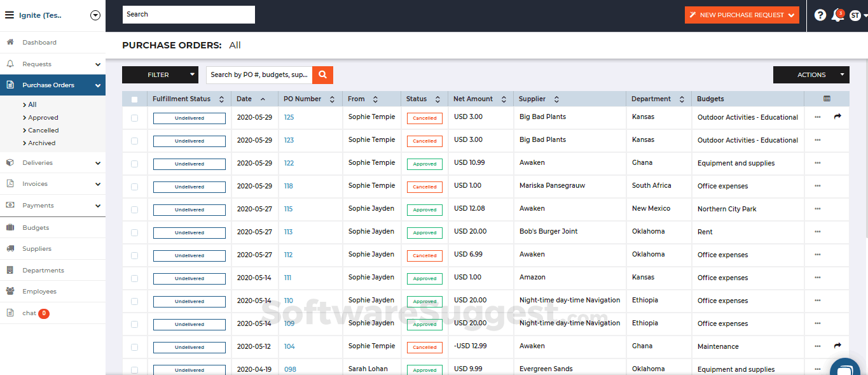This screenshot has width=868, height=375.
Task: Click the help question mark icon
Action: [x=820, y=15]
